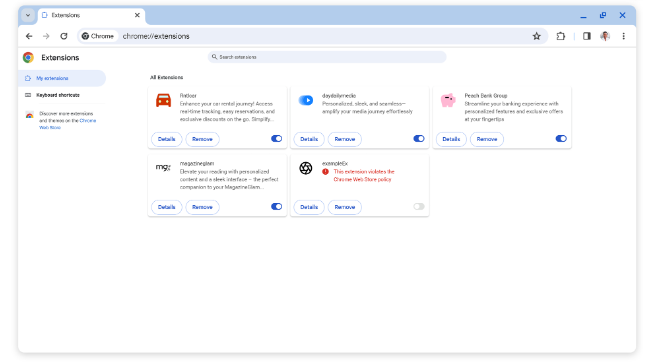Image resolution: width=655 pixels, height=363 pixels.
Task: Turn off the Peach Bank Group extension
Action: pos(561,139)
